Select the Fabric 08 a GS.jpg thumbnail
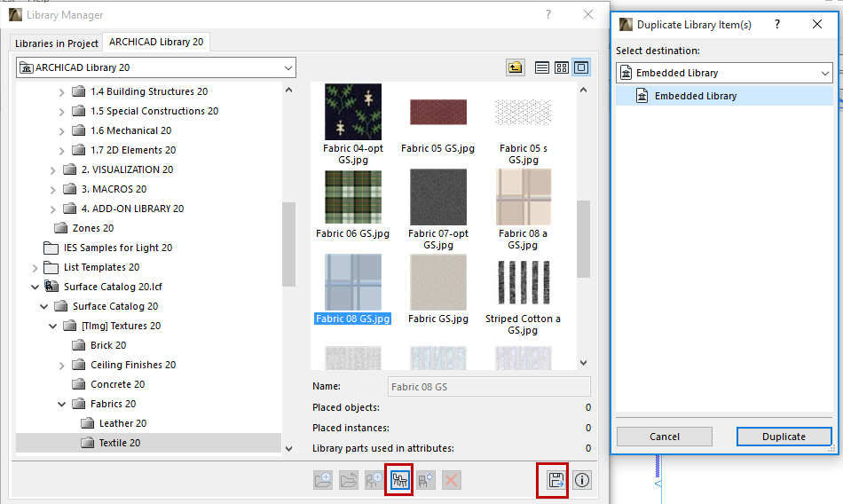Image resolution: width=843 pixels, height=504 pixels. (524, 197)
